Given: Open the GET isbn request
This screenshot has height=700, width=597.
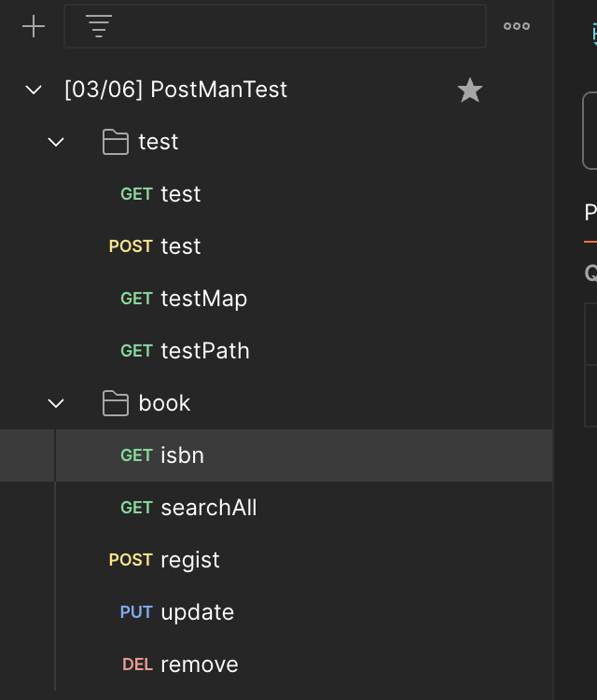Looking at the screenshot, I should pyautogui.click(x=182, y=455).
